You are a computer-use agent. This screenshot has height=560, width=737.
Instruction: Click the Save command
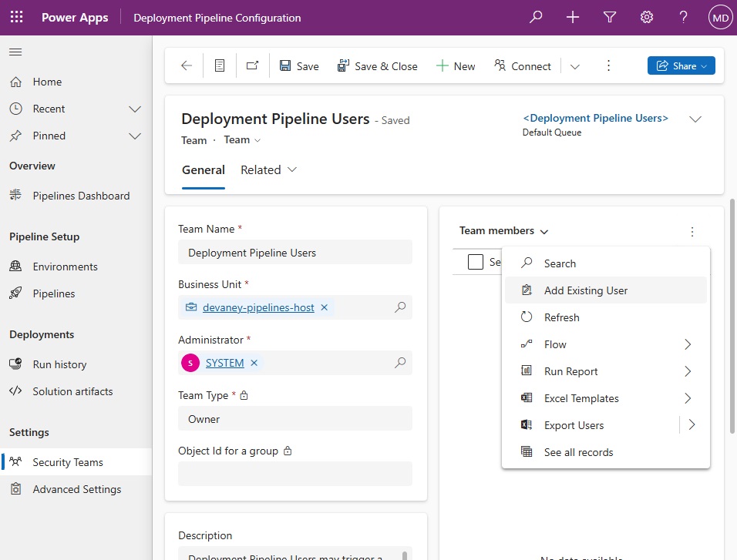coord(299,66)
